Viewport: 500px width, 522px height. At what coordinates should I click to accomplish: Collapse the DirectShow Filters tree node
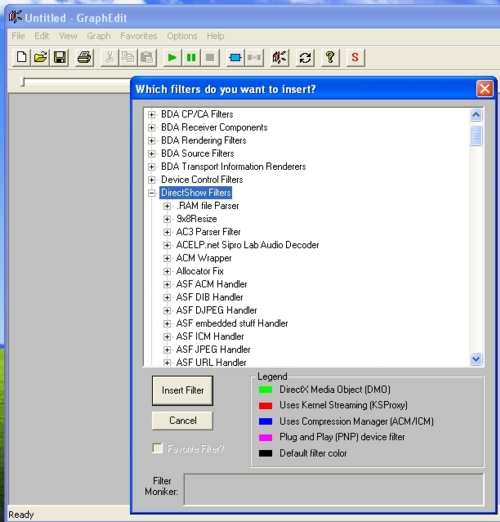(x=152, y=193)
